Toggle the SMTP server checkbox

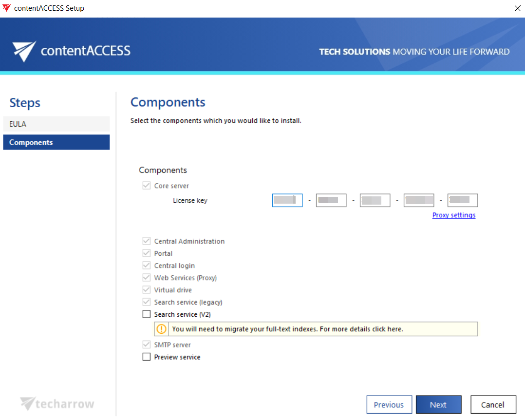[147, 345]
